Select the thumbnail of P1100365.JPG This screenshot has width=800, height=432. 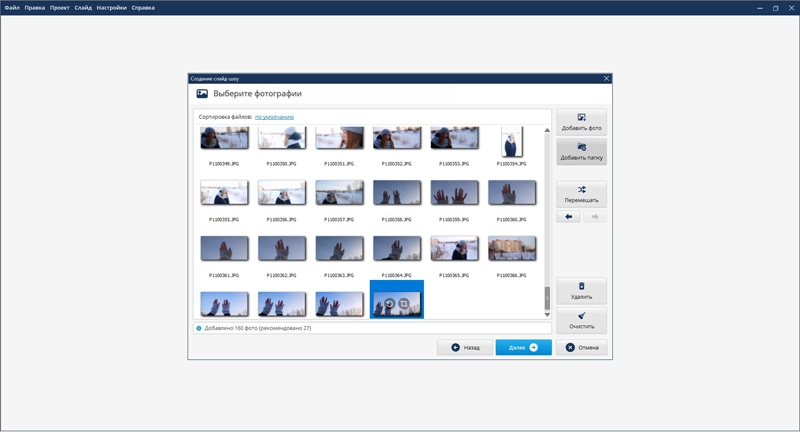pos(455,248)
